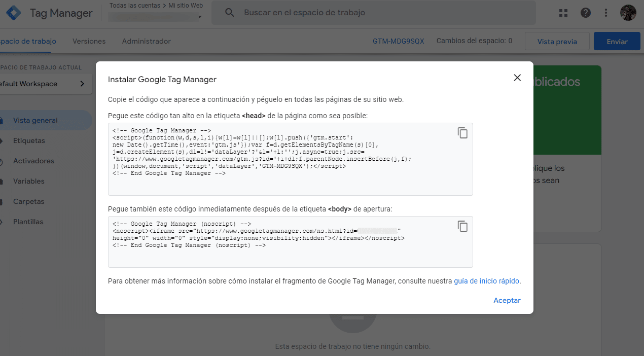The height and width of the screenshot is (356, 644).
Task: Click inside the noscript code box
Action: pyautogui.click(x=291, y=242)
